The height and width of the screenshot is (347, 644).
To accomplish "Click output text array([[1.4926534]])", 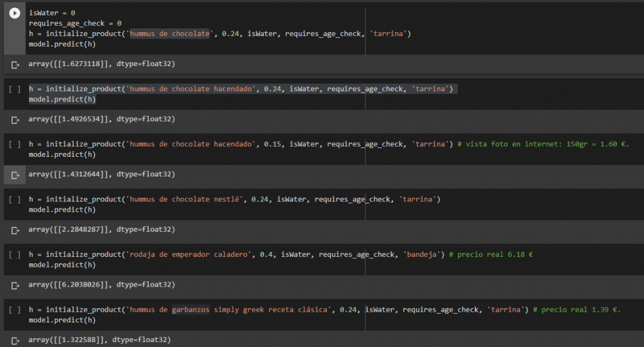I will click(101, 119).
